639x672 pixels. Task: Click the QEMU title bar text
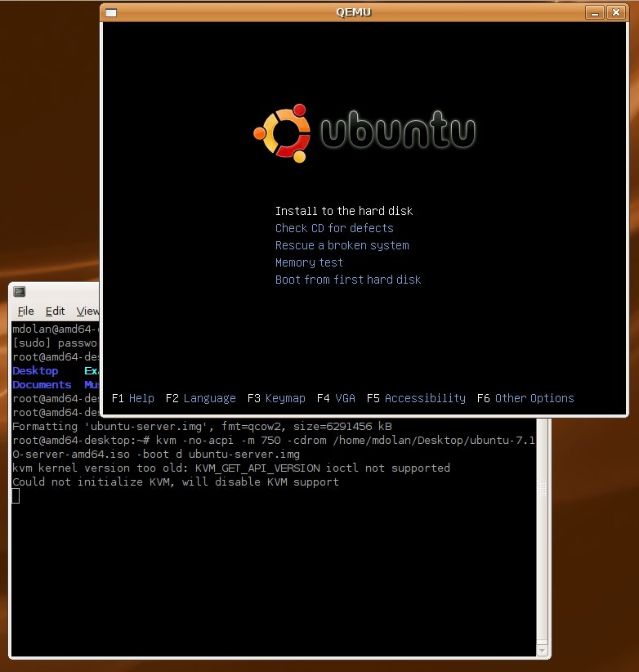click(353, 12)
